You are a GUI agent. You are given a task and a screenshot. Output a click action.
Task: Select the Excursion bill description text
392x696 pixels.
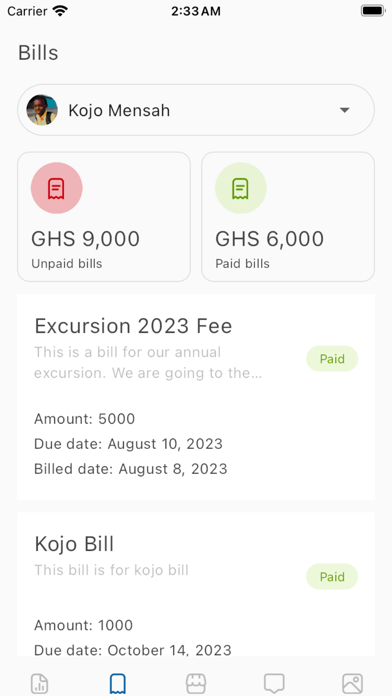click(148, 363)
